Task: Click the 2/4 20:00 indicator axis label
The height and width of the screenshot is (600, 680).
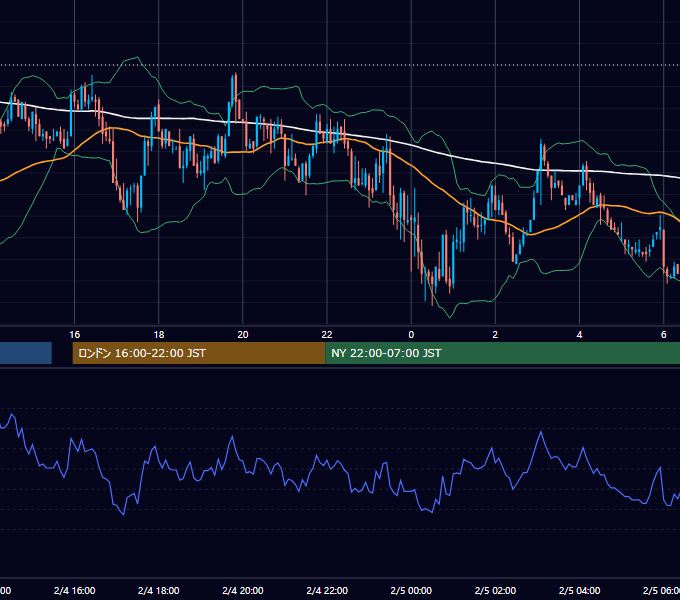Action: point(243,590)
